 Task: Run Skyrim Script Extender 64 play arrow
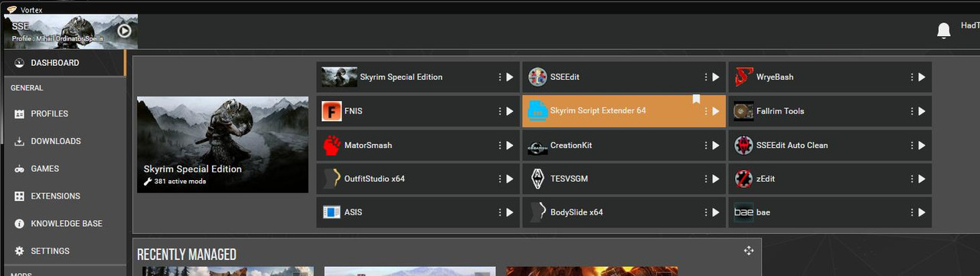click(715, 111)
